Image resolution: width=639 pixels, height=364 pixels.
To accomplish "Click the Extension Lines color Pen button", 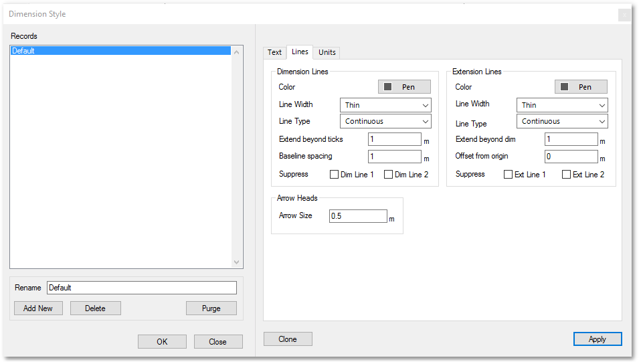I will 581,87.
